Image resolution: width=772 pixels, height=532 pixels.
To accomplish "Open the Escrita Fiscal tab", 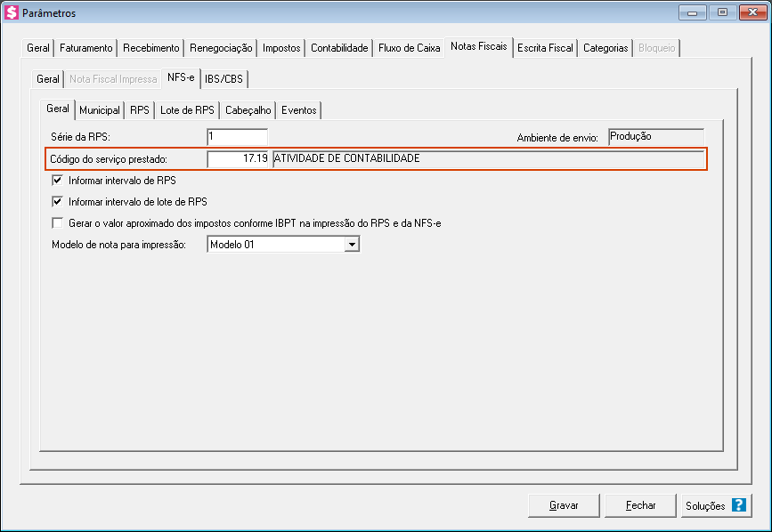I will point(545,48).
